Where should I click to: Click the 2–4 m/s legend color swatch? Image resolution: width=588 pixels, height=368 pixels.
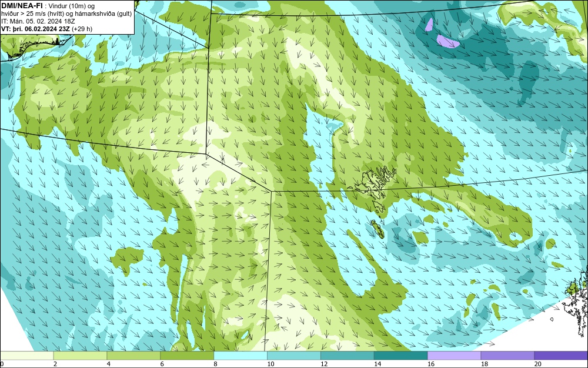click(x=80, y=356)
